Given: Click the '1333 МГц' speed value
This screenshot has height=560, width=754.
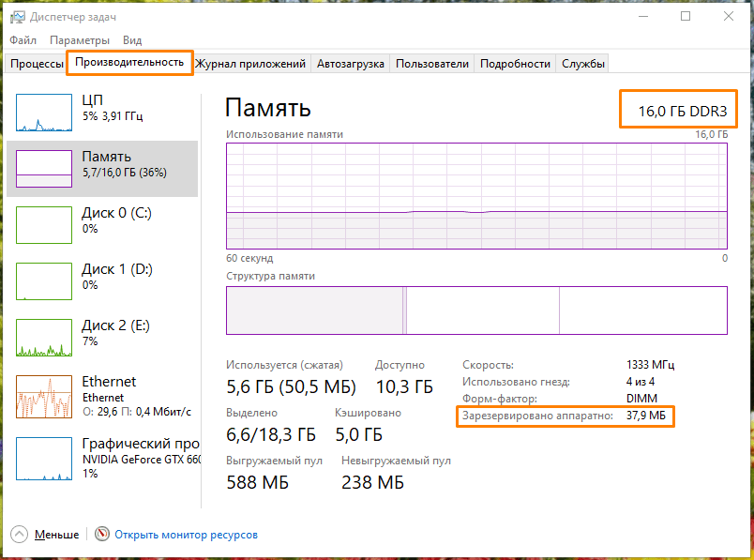Looking at the screenshot, I should 650,365.
